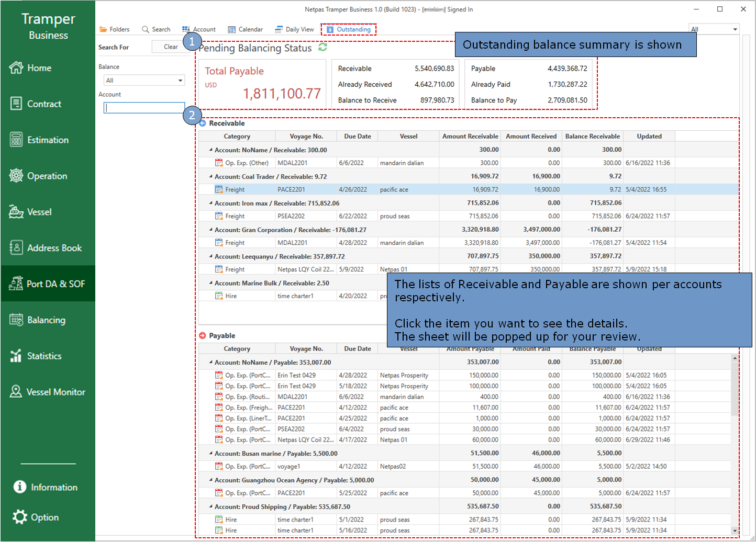
Task: Open the Vessel Monitor icon
Action: click(16, 391)
